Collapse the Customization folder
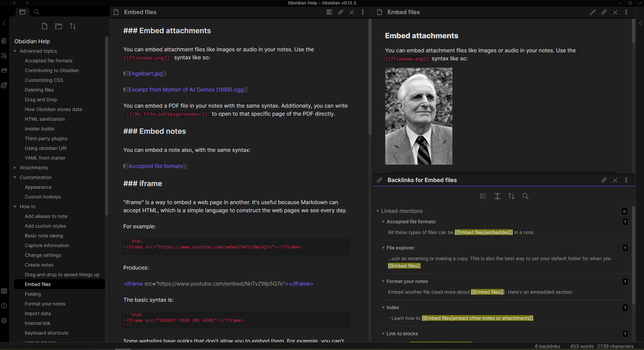The height and width of the screenshot is (350, 644). [15, 177]
